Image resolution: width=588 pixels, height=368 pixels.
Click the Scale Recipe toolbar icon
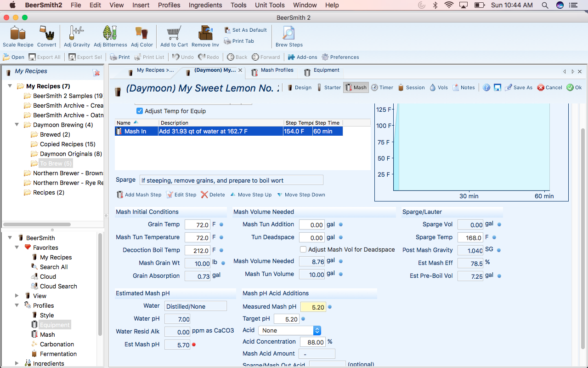(x=18, y=36)
